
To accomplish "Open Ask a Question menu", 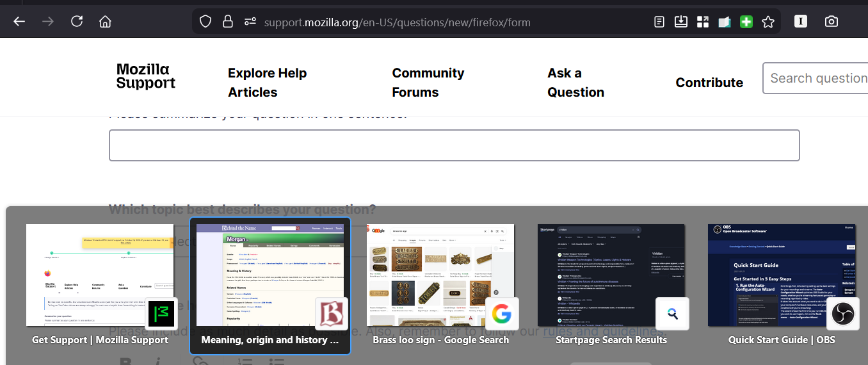I will (x=575, y=83).
